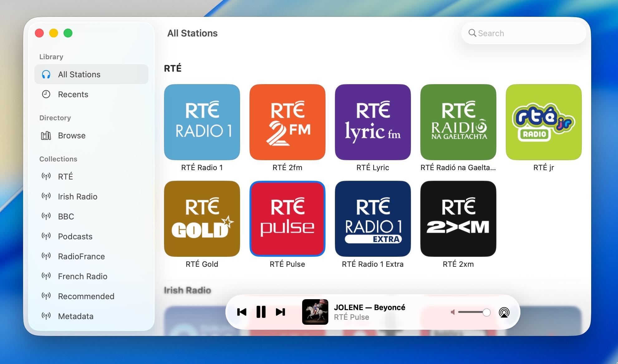This screenshot has height=364, width=618.
Task: Click the antenna icon beside RadioFrance
Action: tap(46, 256)
